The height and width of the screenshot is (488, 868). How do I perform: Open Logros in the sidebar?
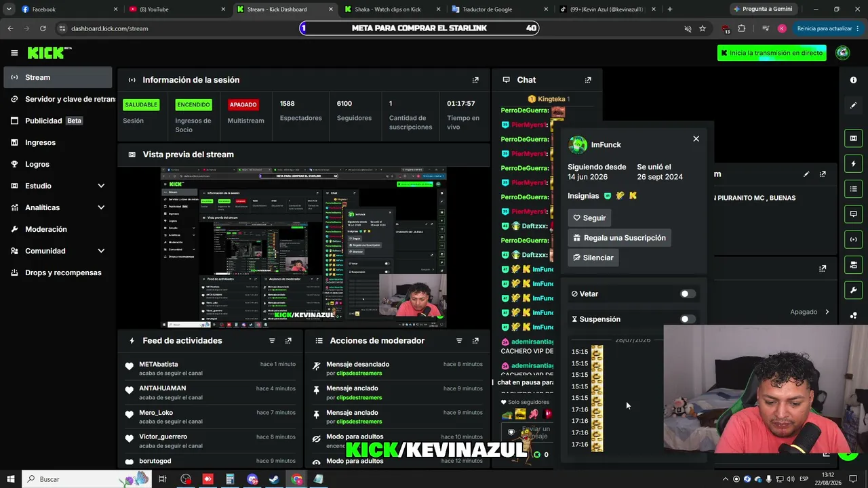tap(58, 164)
